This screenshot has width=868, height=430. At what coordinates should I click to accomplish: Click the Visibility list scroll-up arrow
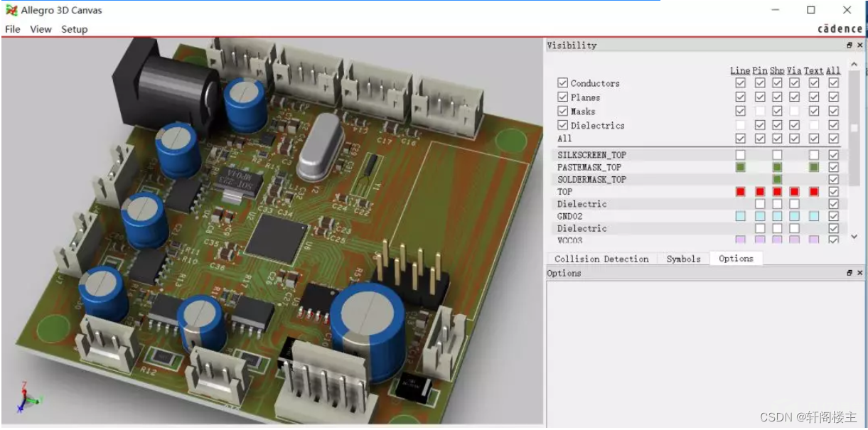tap(854, 64)
